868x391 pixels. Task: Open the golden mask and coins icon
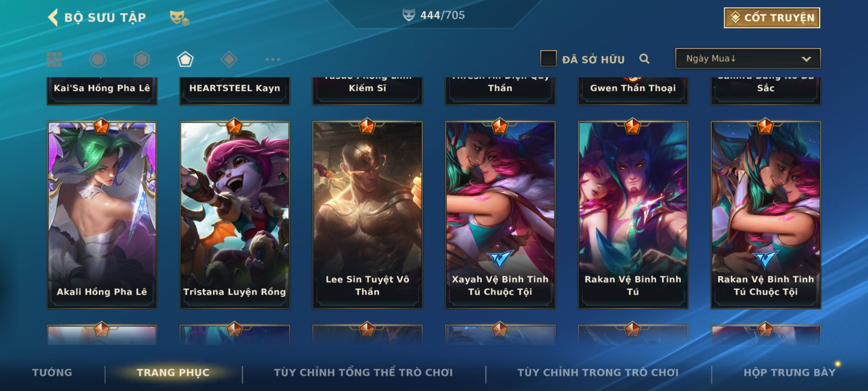point(179,18)
